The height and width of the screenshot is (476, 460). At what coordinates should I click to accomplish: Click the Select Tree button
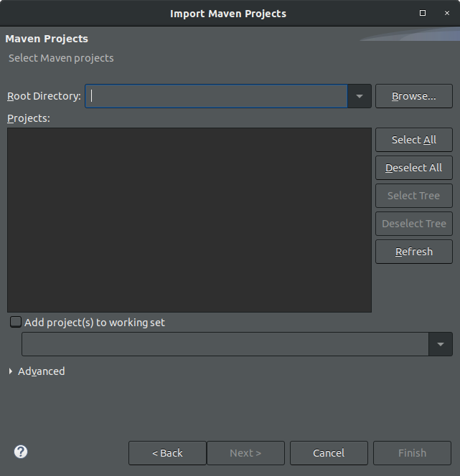tap(413, 196)
